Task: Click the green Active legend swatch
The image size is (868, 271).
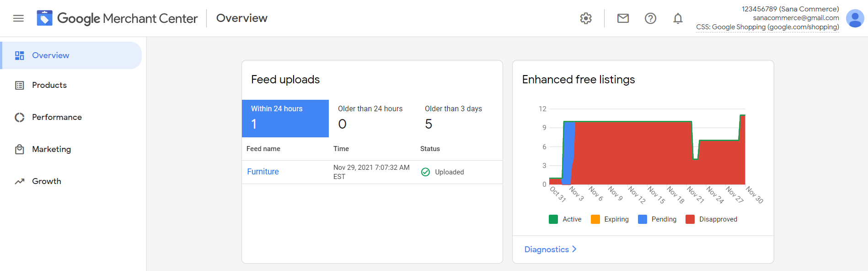Action: tap(553, 219)
